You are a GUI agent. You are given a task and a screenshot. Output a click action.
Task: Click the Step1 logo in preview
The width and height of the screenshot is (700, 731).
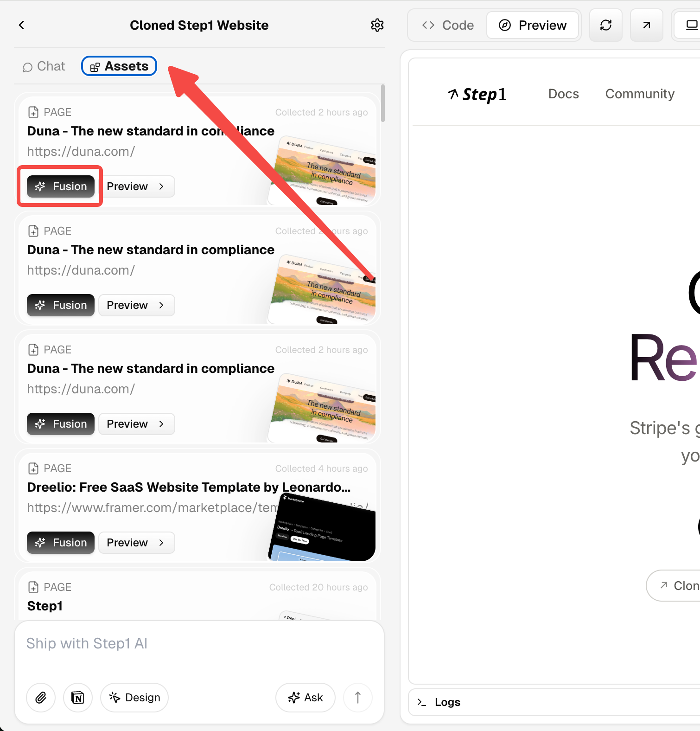tap(477, 94)
